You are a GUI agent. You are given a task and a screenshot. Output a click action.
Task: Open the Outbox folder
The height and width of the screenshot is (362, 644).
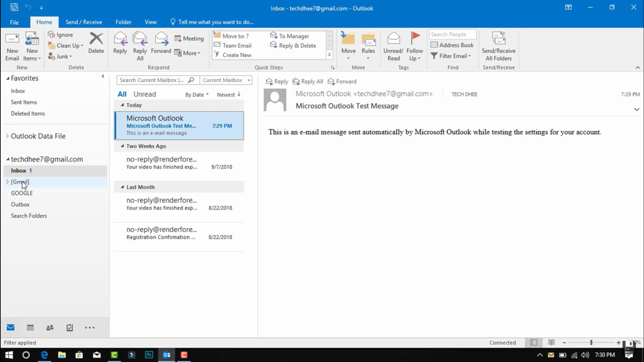(20, 204)
